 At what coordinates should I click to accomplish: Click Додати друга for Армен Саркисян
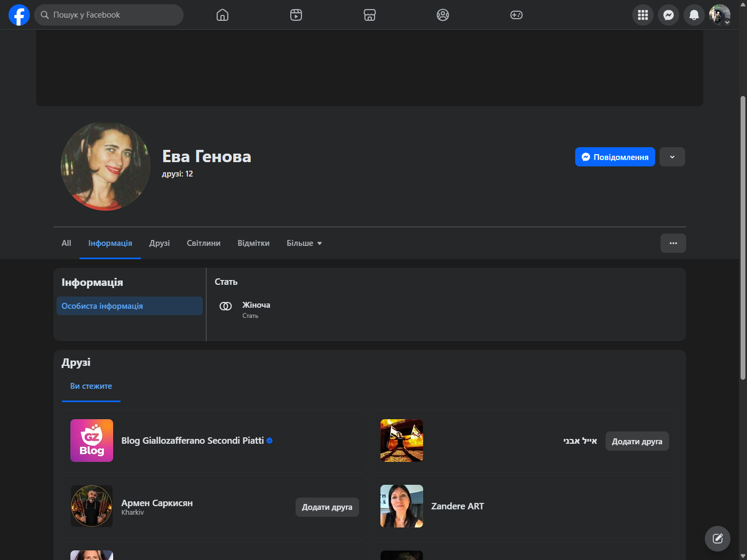327,507
